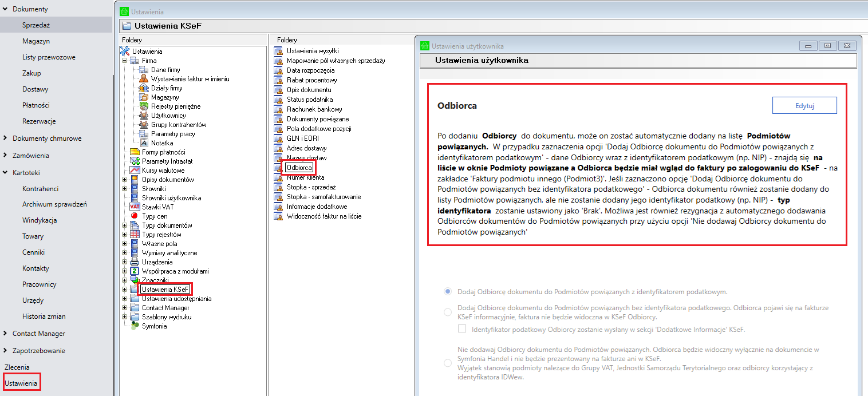Check the 'Dodatkowe Informacje' KSeF identifier checkbox
Viewport: 868px width, 396px height.
462,329
